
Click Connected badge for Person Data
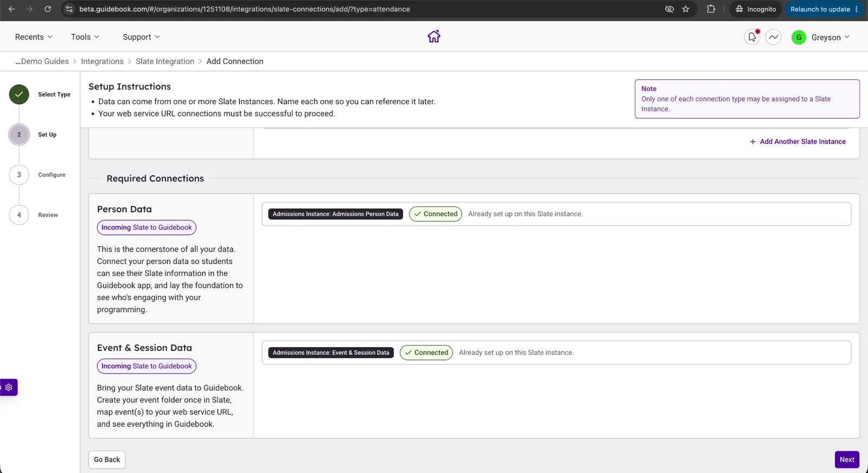[436, 214]
